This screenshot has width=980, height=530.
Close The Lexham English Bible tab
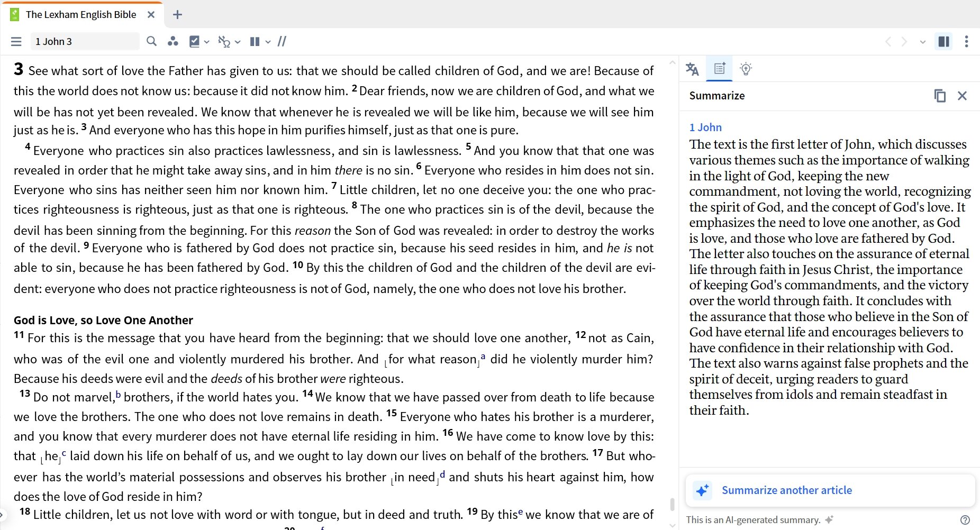[151, 15]
